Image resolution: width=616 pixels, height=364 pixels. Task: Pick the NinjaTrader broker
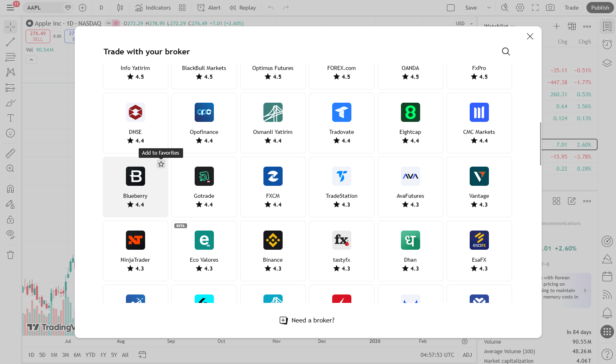(x=136, y=251)
